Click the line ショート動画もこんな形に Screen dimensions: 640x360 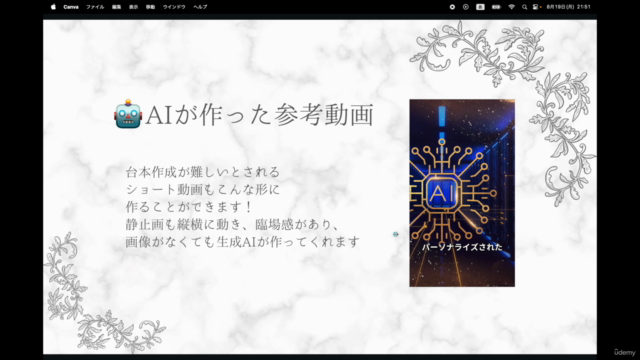point(203,189)
